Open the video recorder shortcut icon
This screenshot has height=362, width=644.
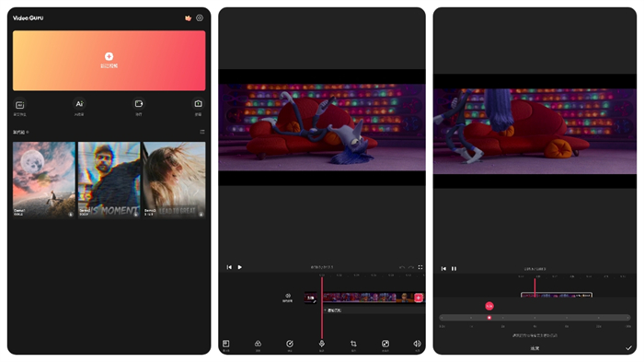click(x=139, y=104)
